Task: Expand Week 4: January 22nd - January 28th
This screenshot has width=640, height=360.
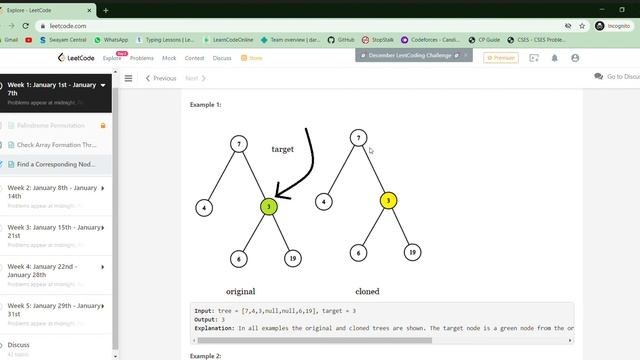Action: click(x=102, y=267)
